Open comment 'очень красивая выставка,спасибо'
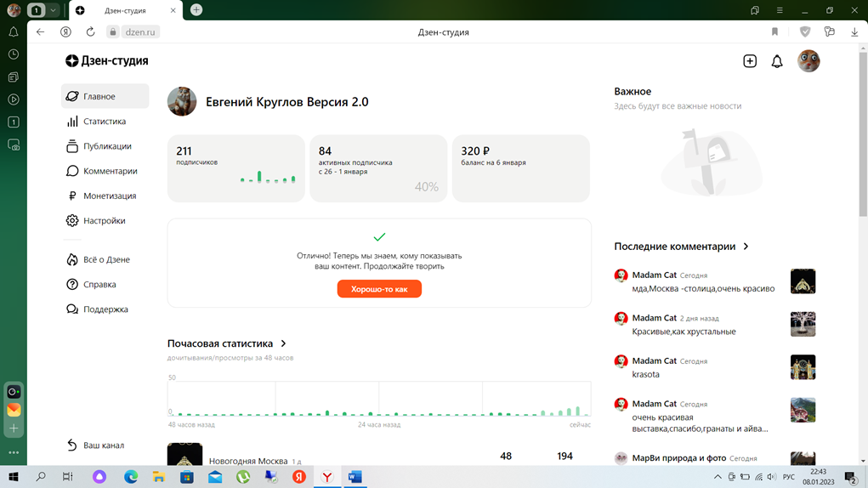 pos(700,423)
